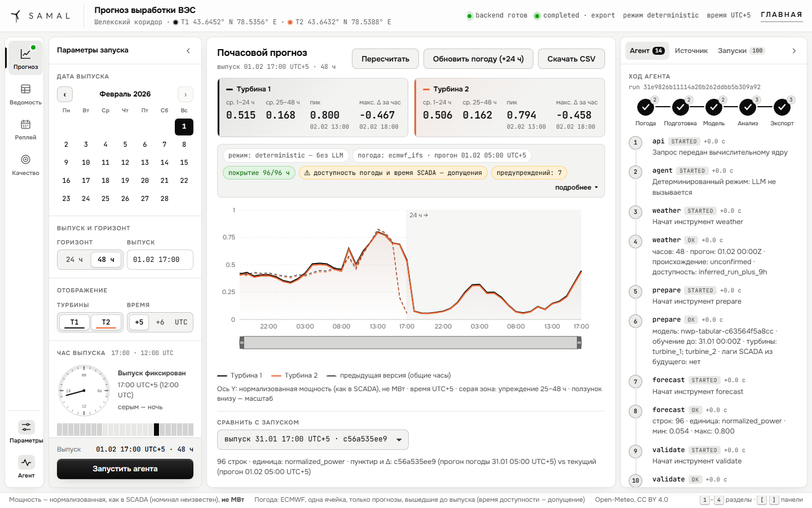Launch the agent with Запустить агента
The width and height of the screenshot is (812, 508).
click(x=125, y=469)
